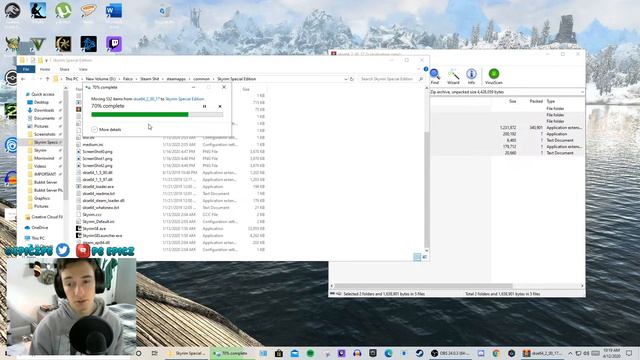Open address bar history dropdown

pyautogui.click(x=345, y=79)
